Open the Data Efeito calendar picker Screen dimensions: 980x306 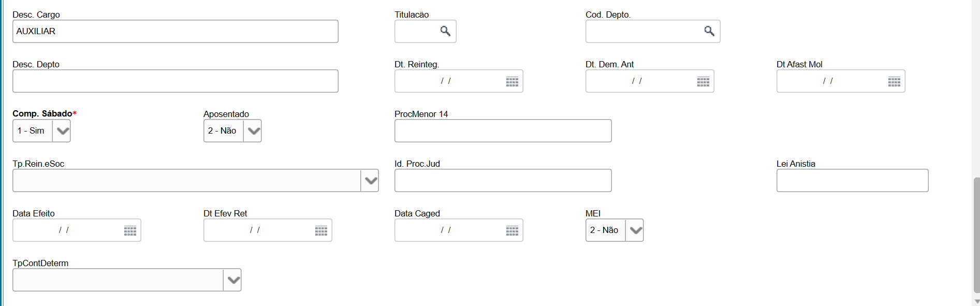point(130,230)
